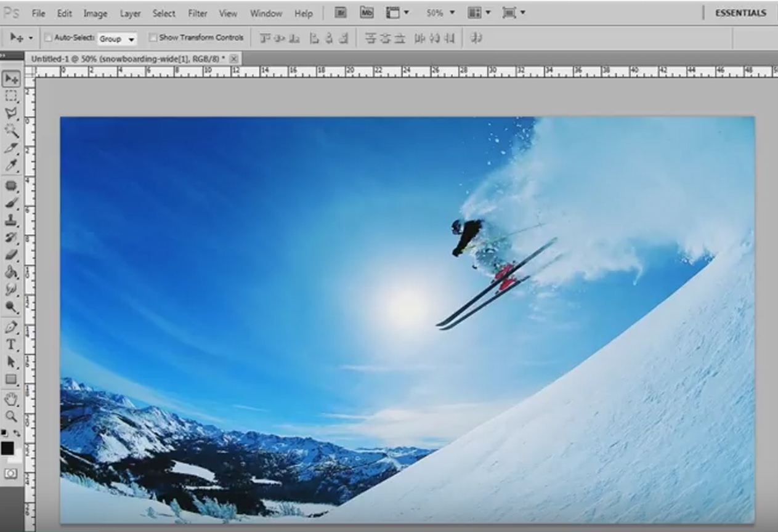Viewport: 778px width, 532px height.
Task: Grab the Hand tool
Action: point(10,398)
